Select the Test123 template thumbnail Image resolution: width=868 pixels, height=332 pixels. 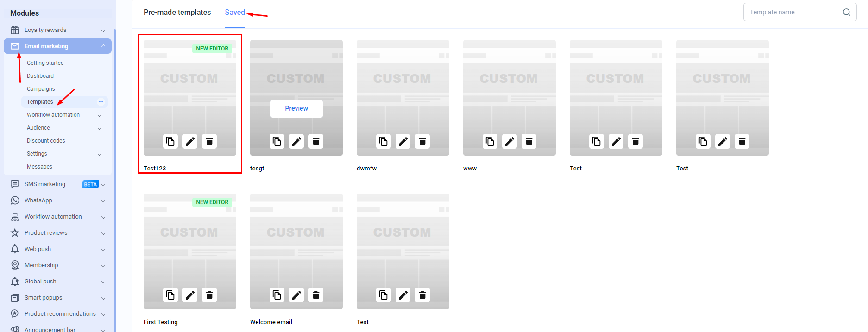tap(190, 98)
